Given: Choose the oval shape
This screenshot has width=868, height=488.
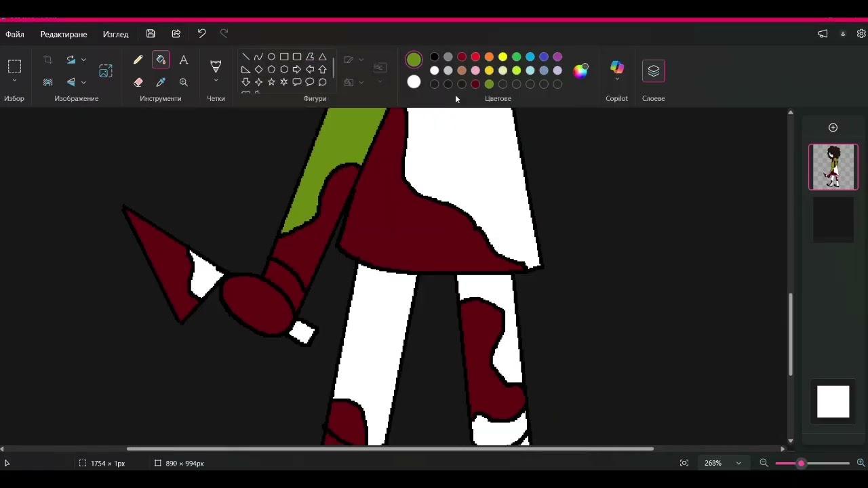Looking at the screenshot, I should [271, 57].
